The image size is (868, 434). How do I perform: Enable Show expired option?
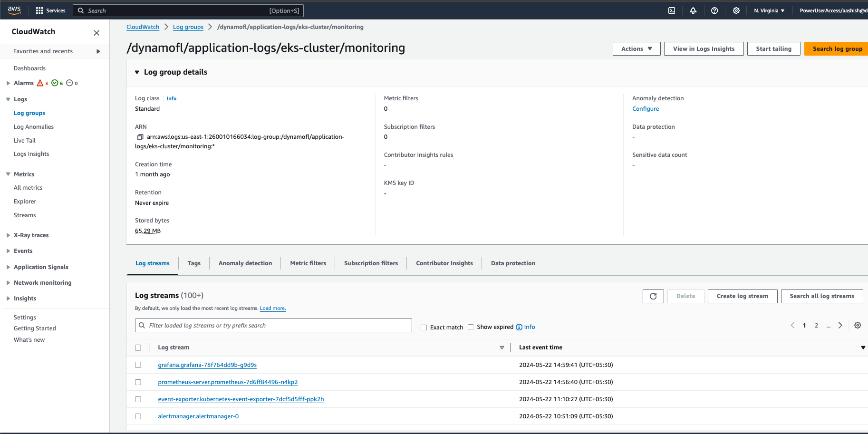(471, 327)
